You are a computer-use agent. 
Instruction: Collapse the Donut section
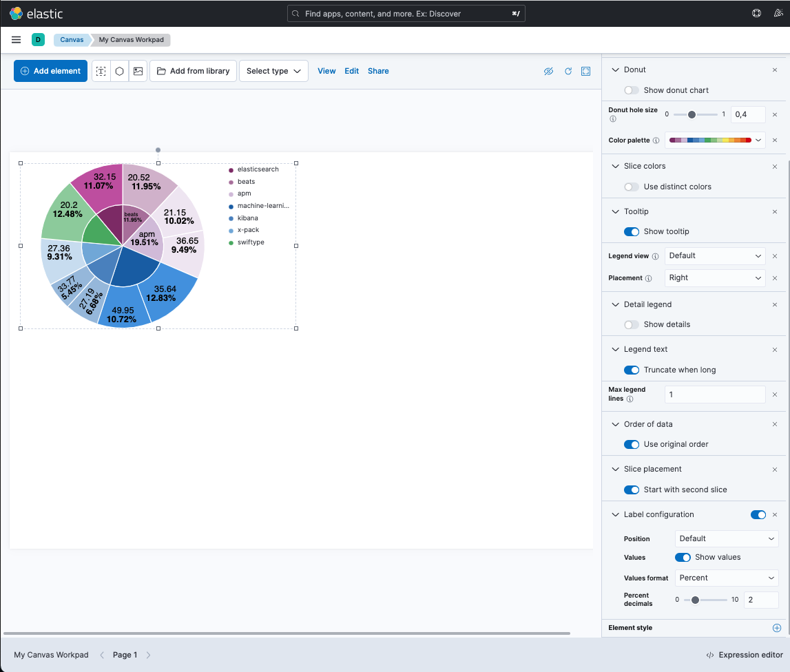(615, 70)
